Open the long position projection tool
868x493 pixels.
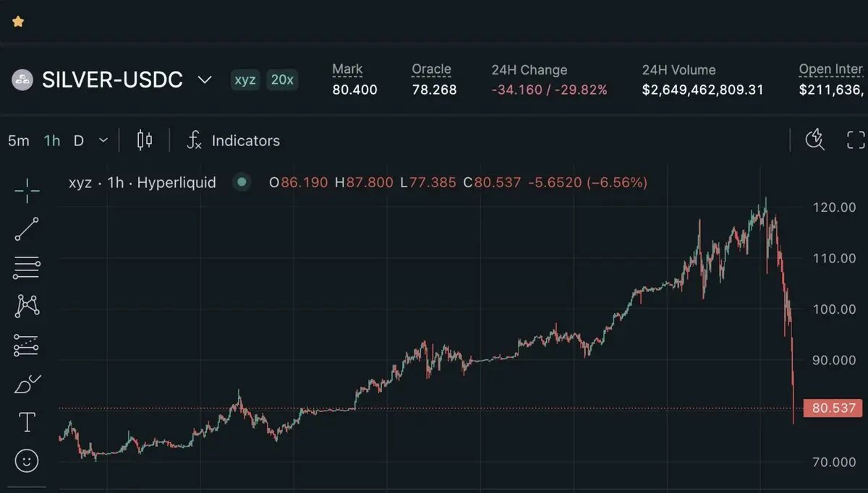pyautogui.click(x=27, y=345)
